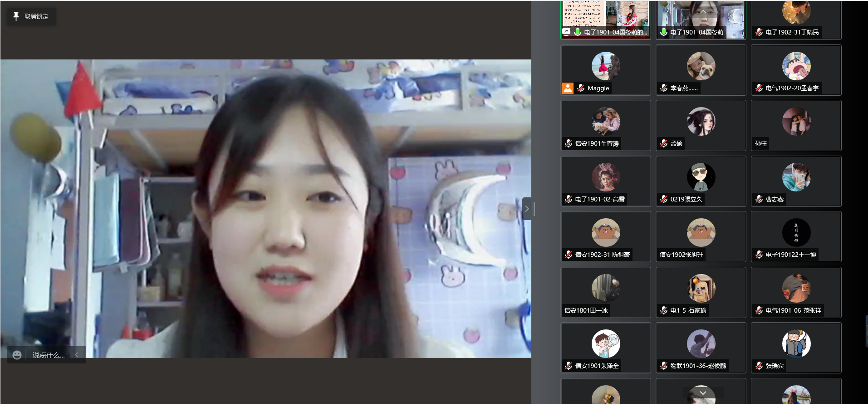
Task: Click the orange host icon beside Maggie
Action: [568, 88]
